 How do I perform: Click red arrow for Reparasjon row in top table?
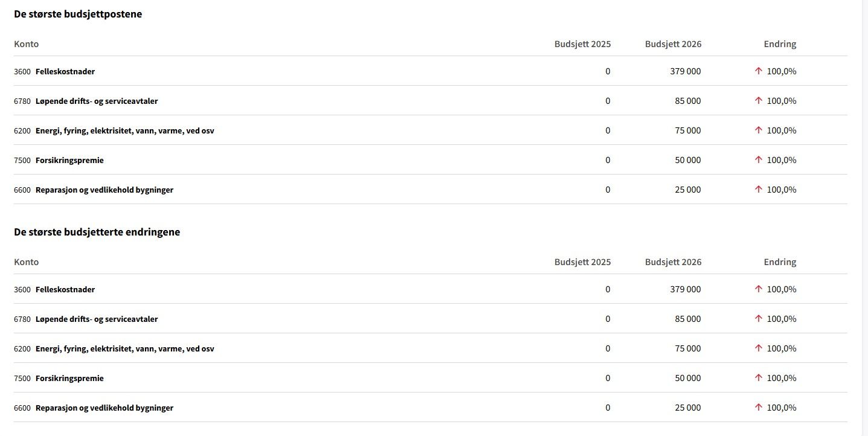759,190
